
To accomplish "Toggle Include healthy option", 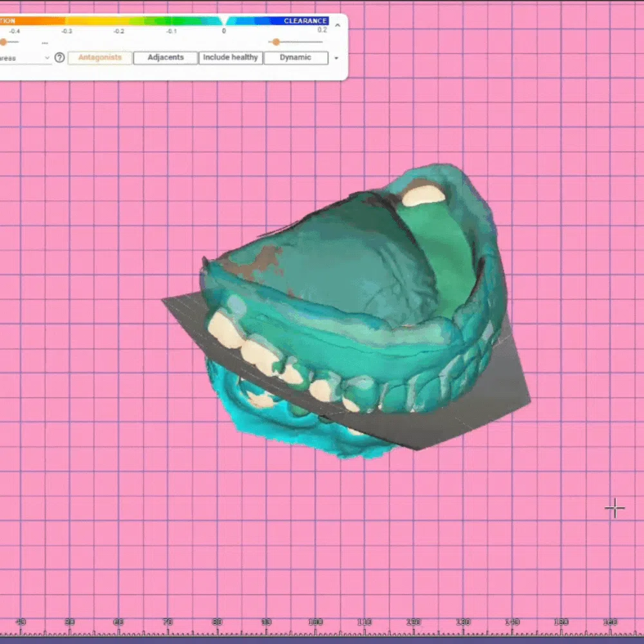I will point(231,57).
